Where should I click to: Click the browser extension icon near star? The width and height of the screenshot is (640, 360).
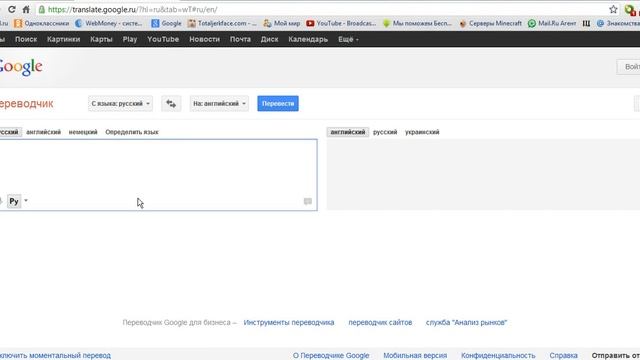click(x=630, y=9)
